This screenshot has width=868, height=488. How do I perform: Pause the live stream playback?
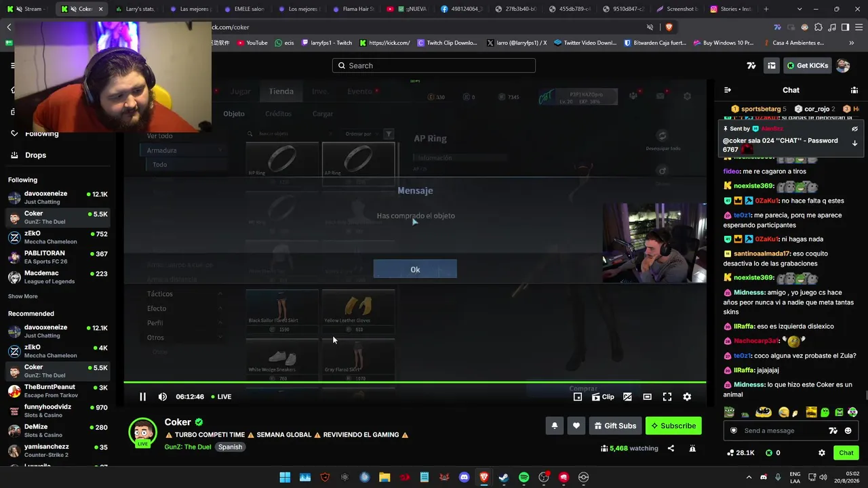pos(142,396)
